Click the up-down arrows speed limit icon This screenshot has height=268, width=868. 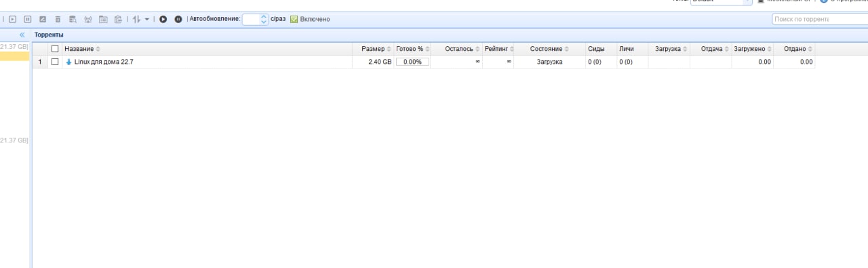coord(136,19)
